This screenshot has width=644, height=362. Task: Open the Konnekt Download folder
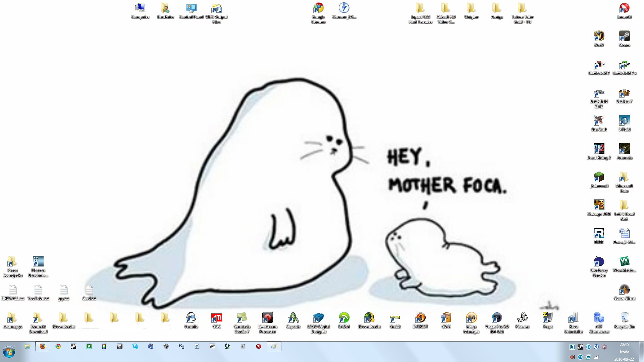[x=38, y=323]
